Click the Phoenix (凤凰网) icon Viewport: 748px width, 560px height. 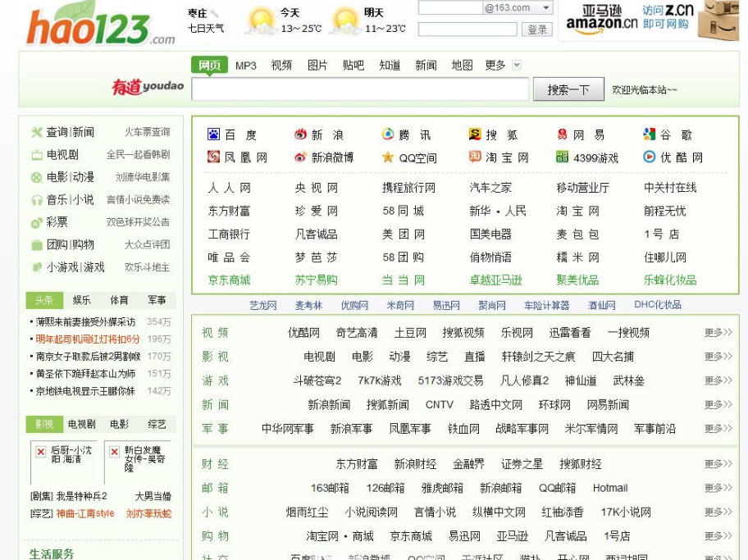tap(213, 157)
